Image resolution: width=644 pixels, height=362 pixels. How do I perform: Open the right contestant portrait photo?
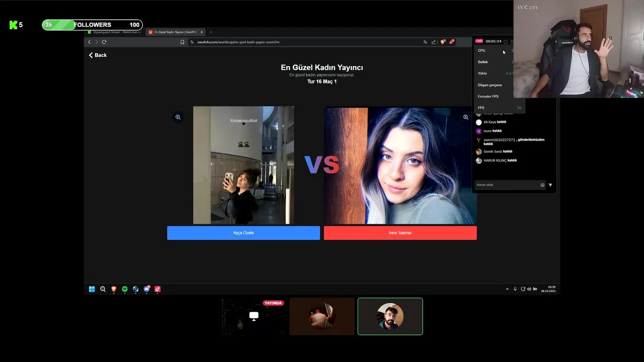coord(400,165)
